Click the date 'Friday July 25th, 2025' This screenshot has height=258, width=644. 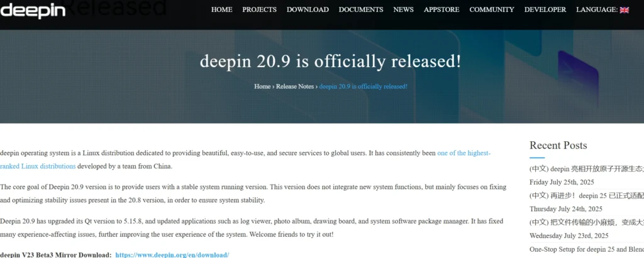[562, 182]
